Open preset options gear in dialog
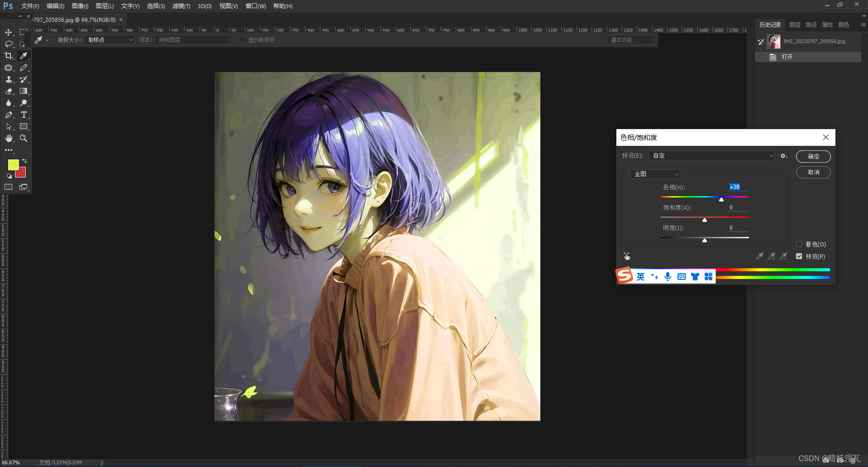The width and height of the screenshot is (868, 467). (784, 156)
